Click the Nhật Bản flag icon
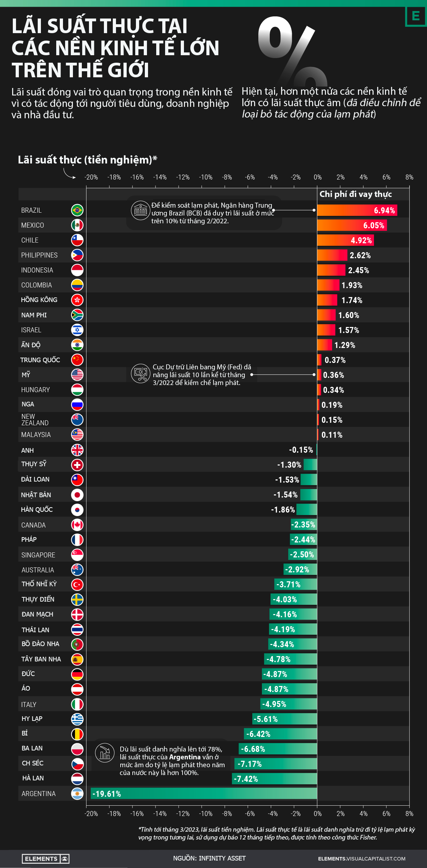The image size is (427, 868). tap(77, 495)
